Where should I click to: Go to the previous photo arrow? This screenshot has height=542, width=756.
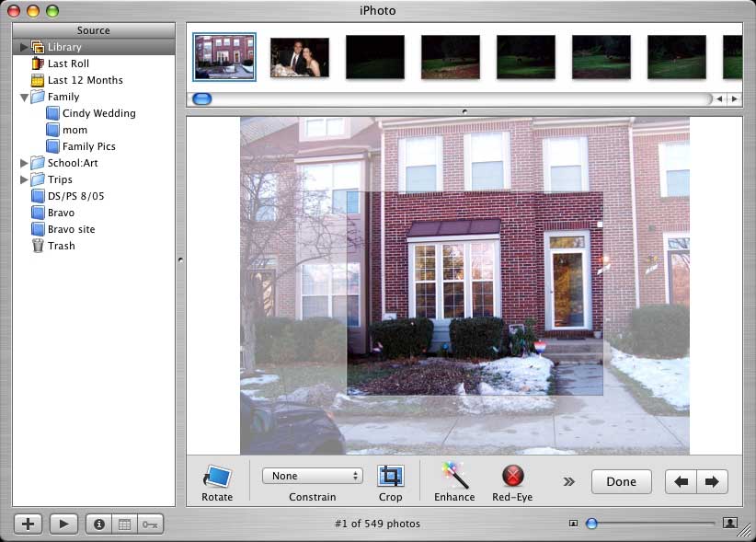tap(681, 481)
